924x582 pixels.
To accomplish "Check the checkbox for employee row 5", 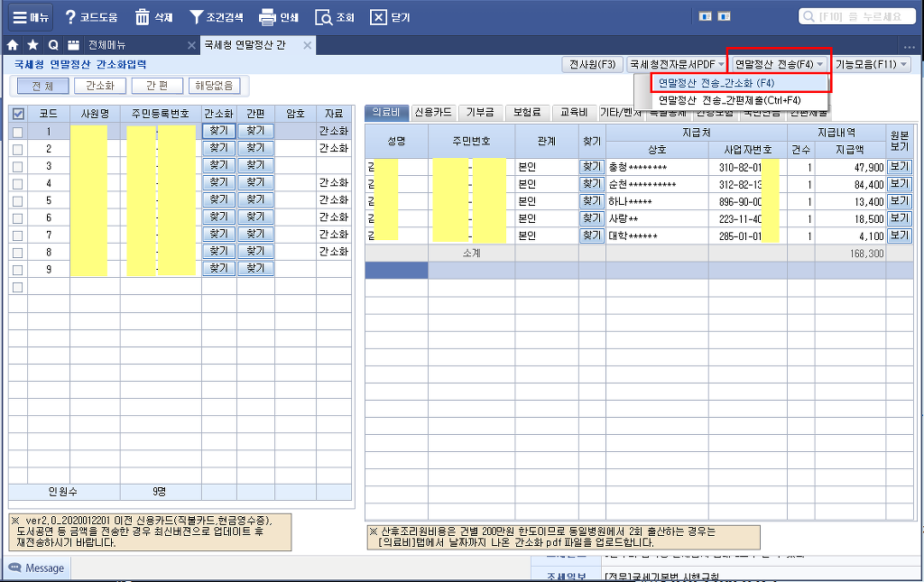I will tap(17, 199).
